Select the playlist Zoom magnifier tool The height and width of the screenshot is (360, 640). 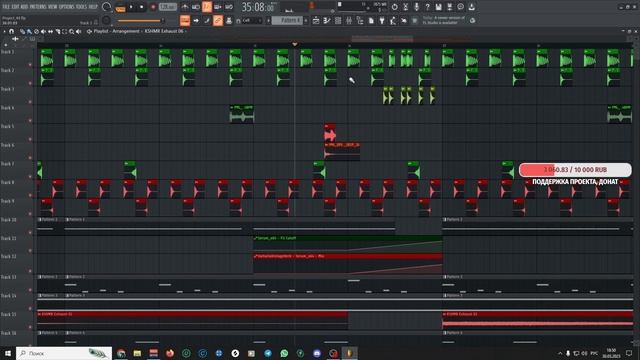(x=71, y=31)
